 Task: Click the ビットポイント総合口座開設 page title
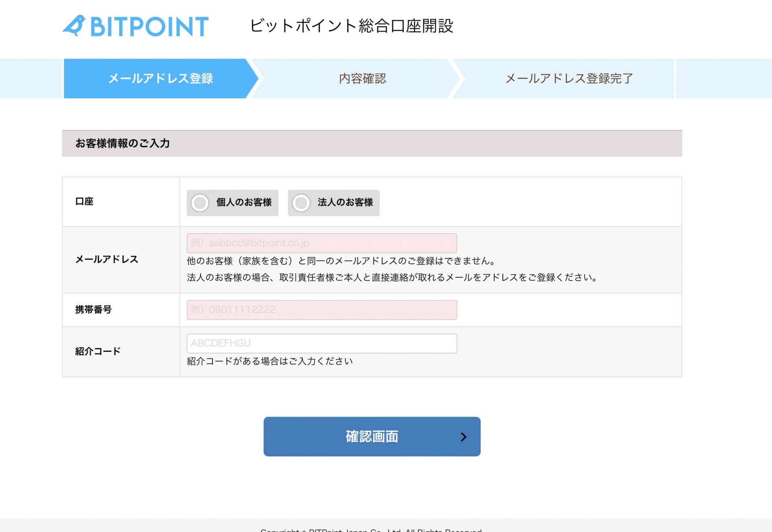coord(351,26)
